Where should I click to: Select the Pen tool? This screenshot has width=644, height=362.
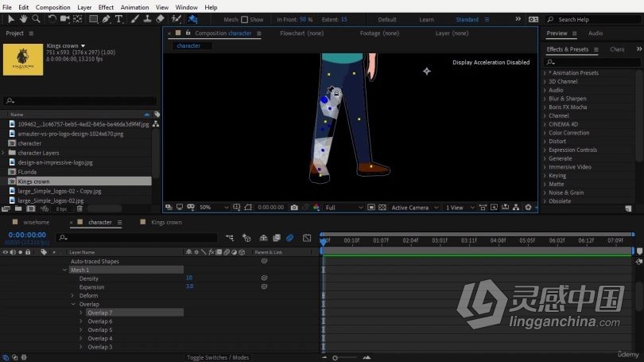tap(107, 19)
